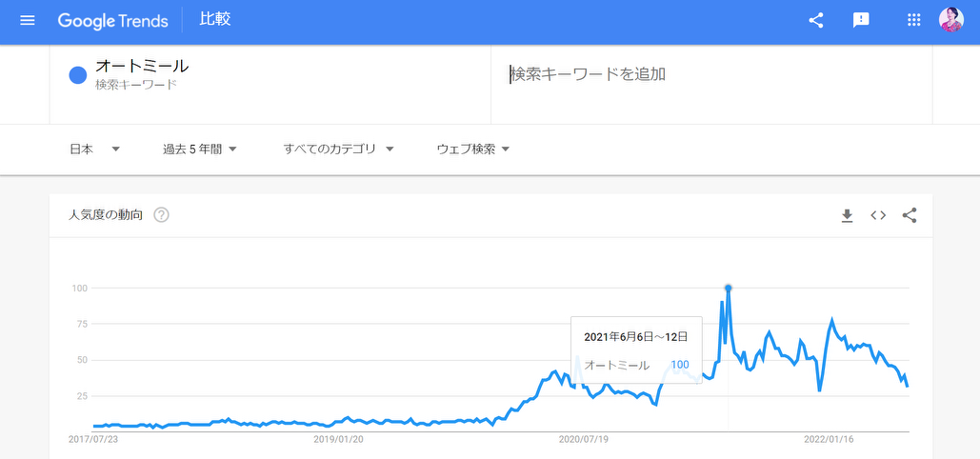This screenshot has height=459, width=980.
Task: Open the hamburger main menu
Action: [28, 21]
